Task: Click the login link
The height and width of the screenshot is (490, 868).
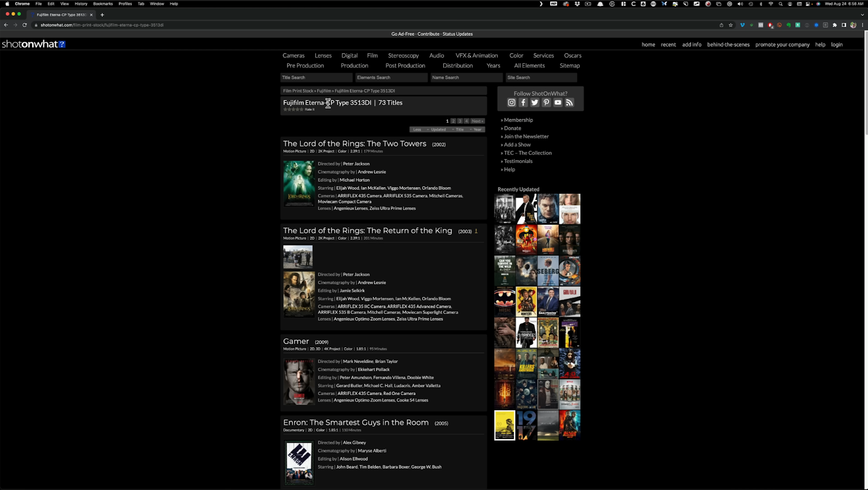Action: click(837, 44)
